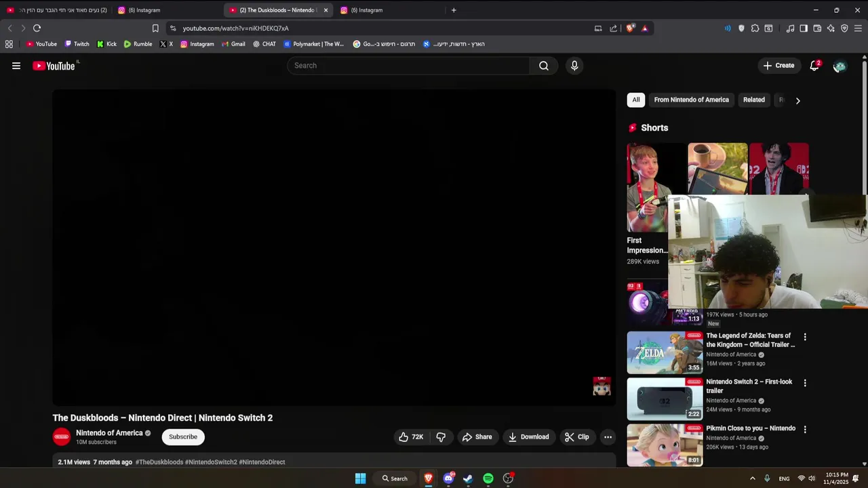The image size is (868, 488).
Task: Start voice search with microphone icon
Action: (574, 66)
